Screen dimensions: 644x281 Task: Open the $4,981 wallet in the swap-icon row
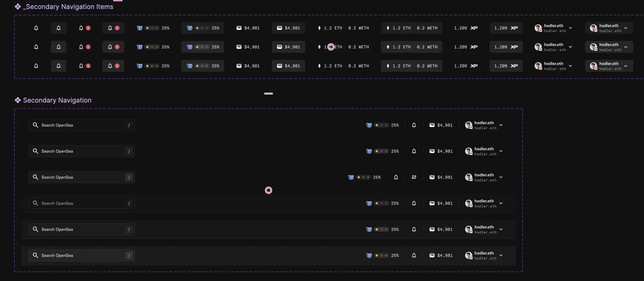[441, 177]
